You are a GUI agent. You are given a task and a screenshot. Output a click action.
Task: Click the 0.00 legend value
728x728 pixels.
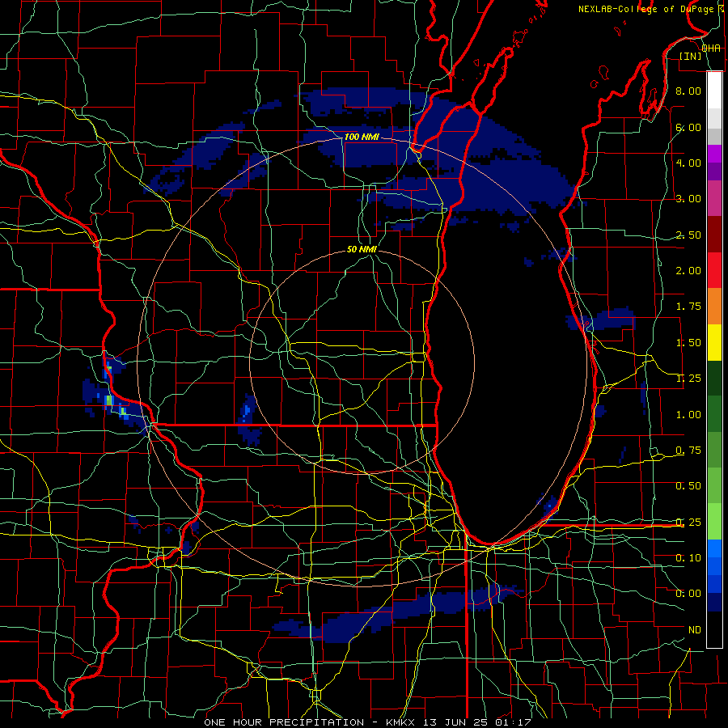tap(688, 594)
